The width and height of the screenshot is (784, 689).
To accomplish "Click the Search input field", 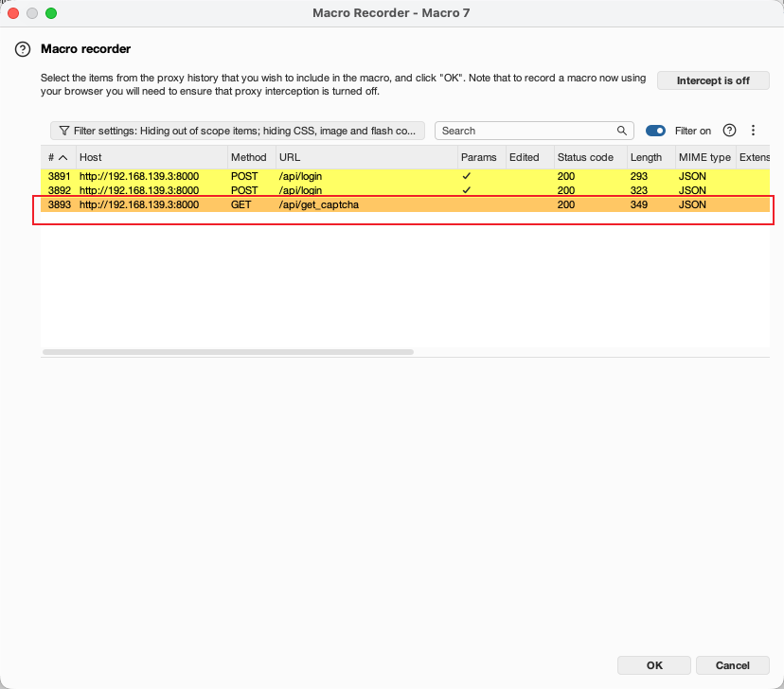I will click(534, 131).
